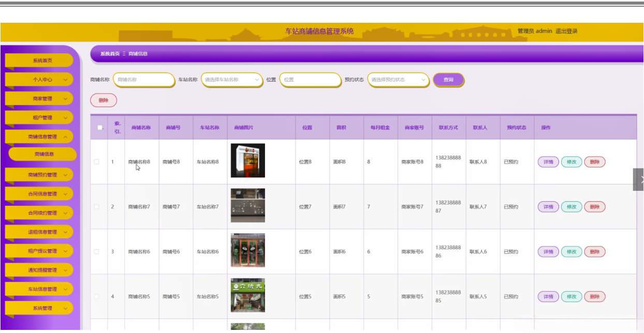Select the 商铺信息 submenu item
This screenshot has width=644, height=333.
[42, 154]
